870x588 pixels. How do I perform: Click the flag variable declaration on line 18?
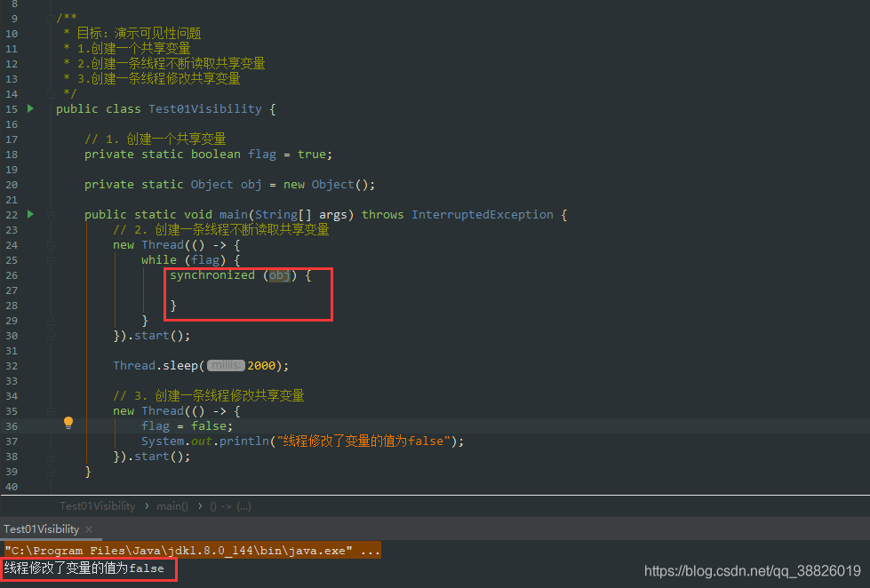coord(262,155)
